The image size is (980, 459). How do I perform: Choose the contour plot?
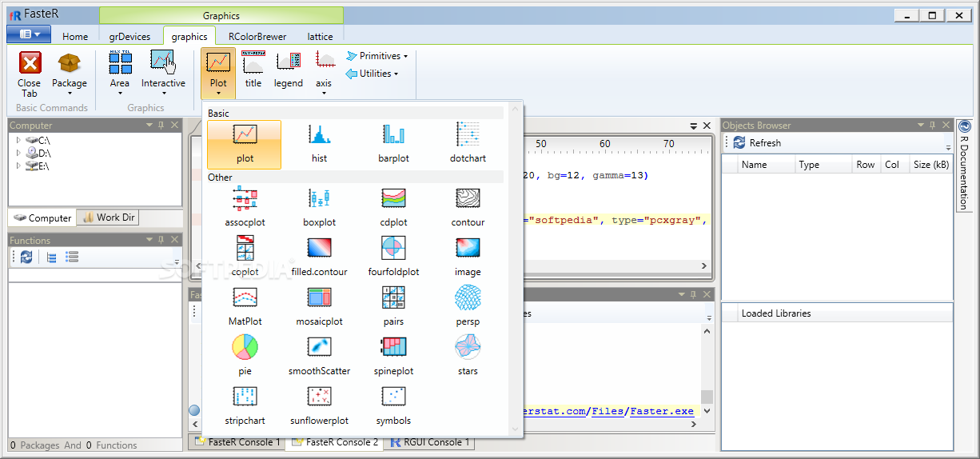468,208
